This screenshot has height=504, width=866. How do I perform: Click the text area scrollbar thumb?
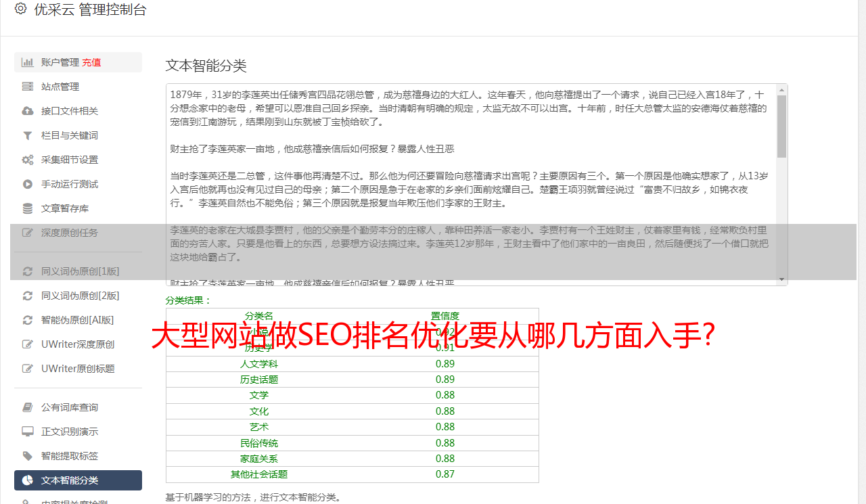tap(781, 126)
